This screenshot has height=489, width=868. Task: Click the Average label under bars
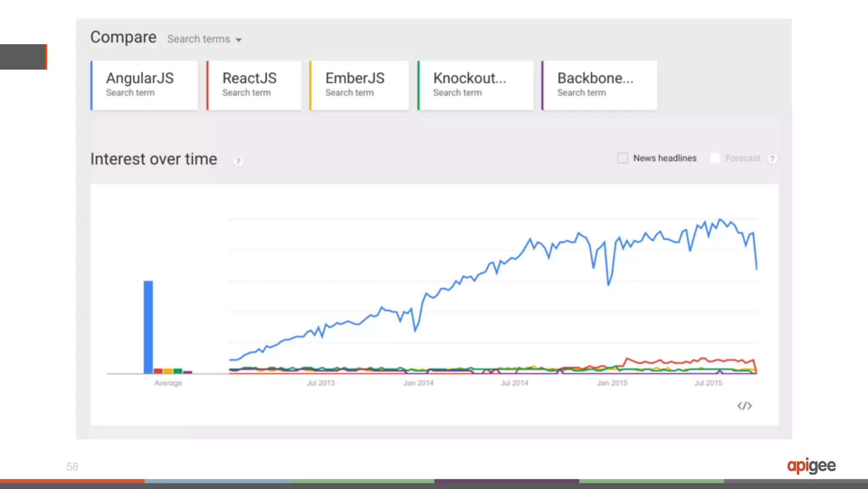click(168, 383)
